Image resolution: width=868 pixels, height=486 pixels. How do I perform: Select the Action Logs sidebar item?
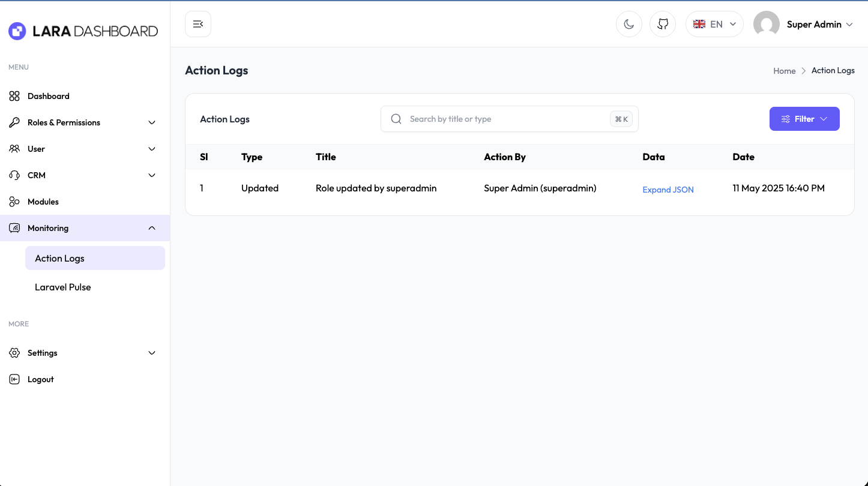pyautogui.click(x=60, y=258)
